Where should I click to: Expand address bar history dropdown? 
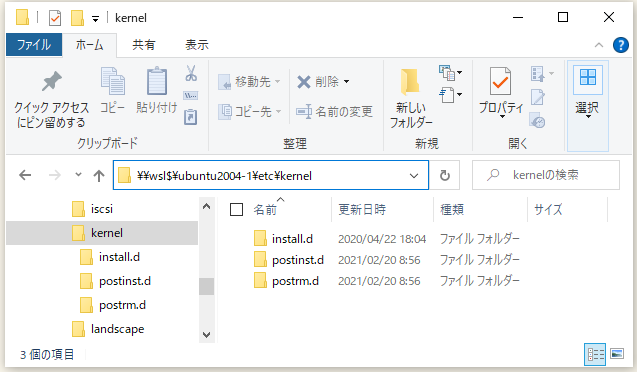pyautogui.click(x=414, y=175)
